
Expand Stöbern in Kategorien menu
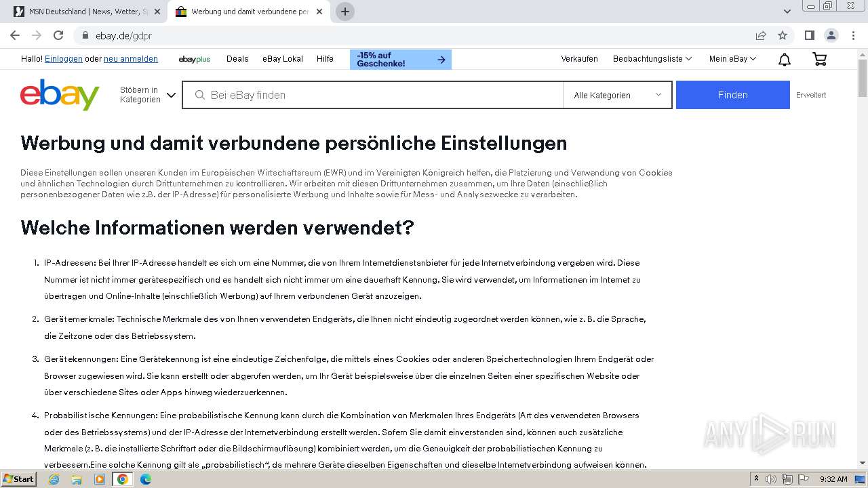pyautogui.click(x=148, y=95)
